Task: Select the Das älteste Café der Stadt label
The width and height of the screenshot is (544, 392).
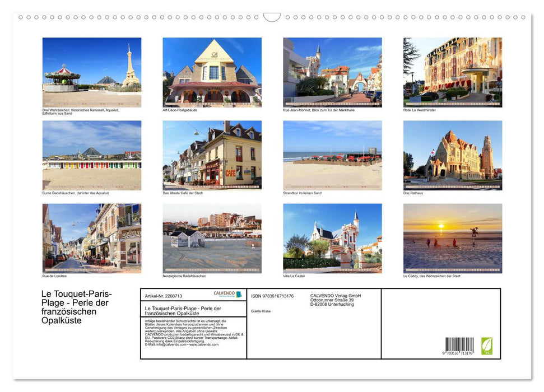Action: (182, 193)
